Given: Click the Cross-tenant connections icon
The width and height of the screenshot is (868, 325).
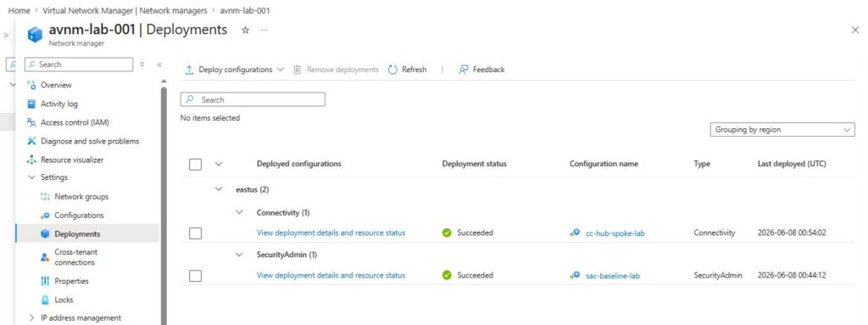Looking at the screenshot, I should pos(46,257).
